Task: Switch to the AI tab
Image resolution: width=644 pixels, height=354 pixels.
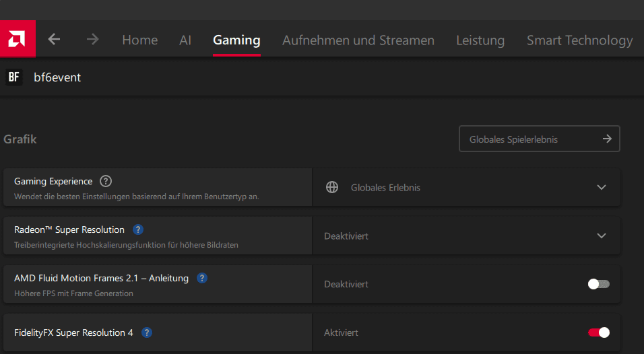Action: [x=185, y=40]
